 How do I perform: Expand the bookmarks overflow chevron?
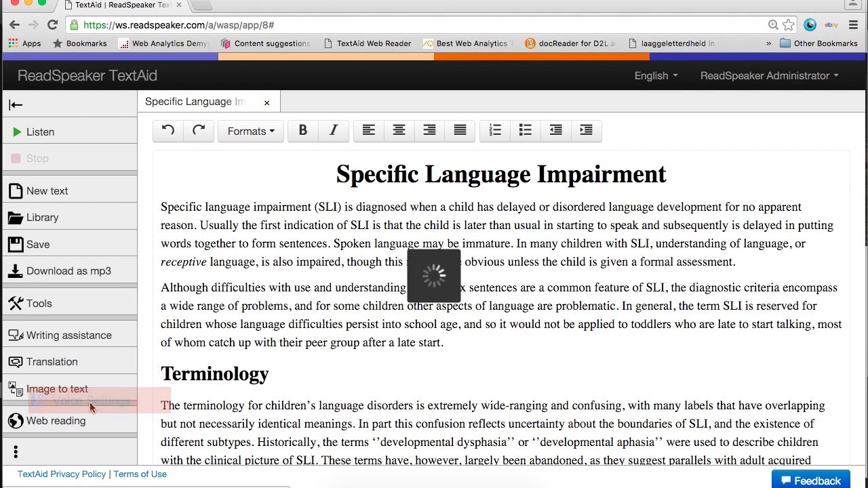pyautogui.click(x=768, y=43)
